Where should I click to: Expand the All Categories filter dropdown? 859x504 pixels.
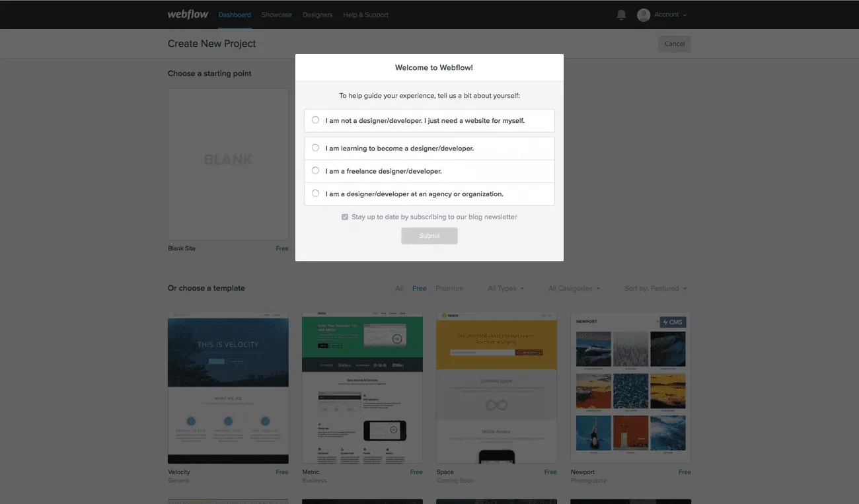point(574,288)
